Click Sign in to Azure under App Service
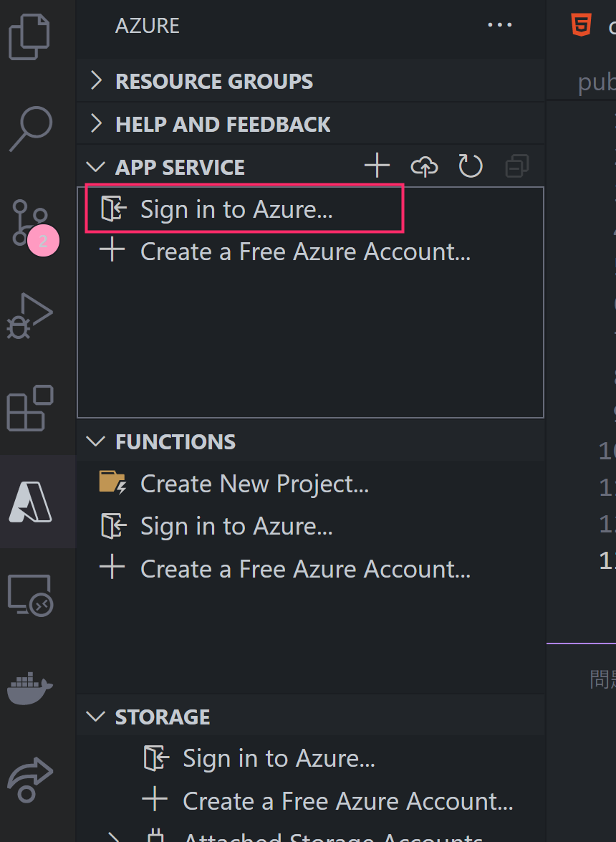616x842 pixels. click(x=244, y=209)
